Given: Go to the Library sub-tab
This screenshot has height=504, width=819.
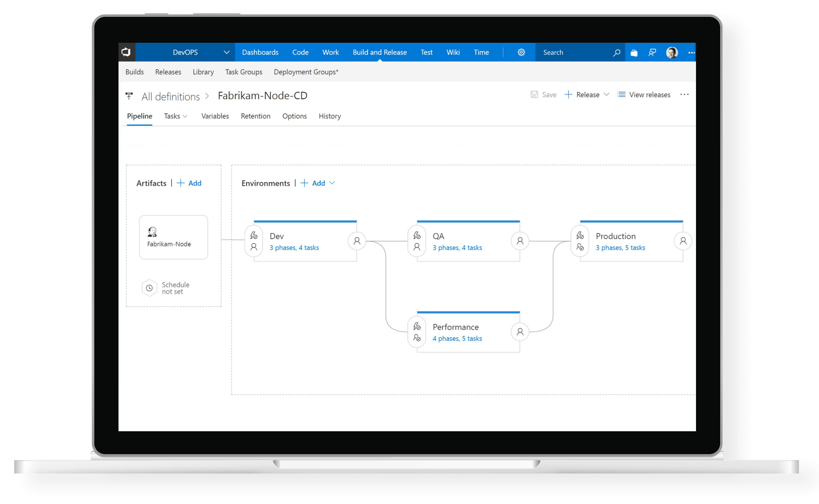Looking at the screenshot, I should (x=203, y=72).
